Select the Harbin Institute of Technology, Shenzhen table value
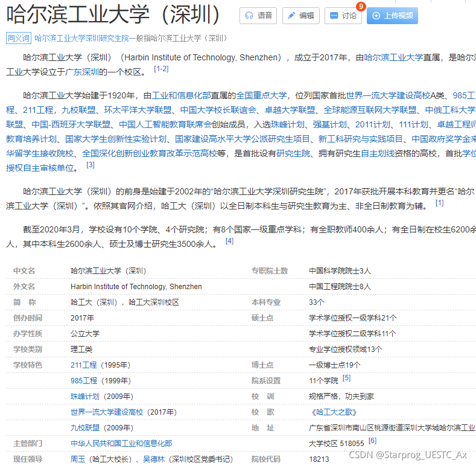Image resolution: width=476 pixels, height=466 pixels. coord(136,287)
